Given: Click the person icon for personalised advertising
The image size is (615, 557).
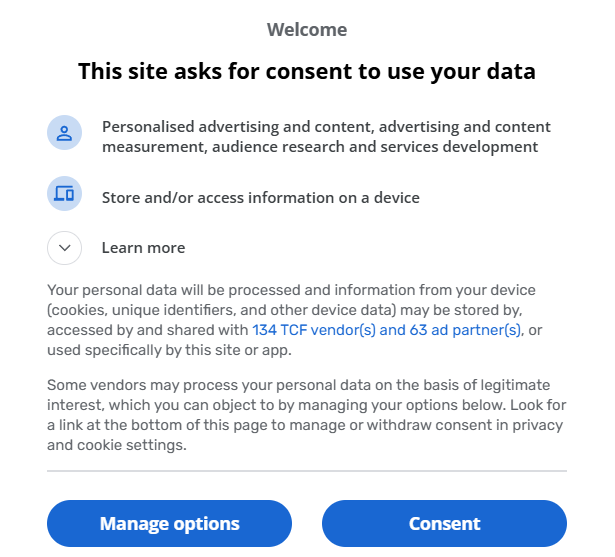Looking at the screenshot, I should point(64,133).
